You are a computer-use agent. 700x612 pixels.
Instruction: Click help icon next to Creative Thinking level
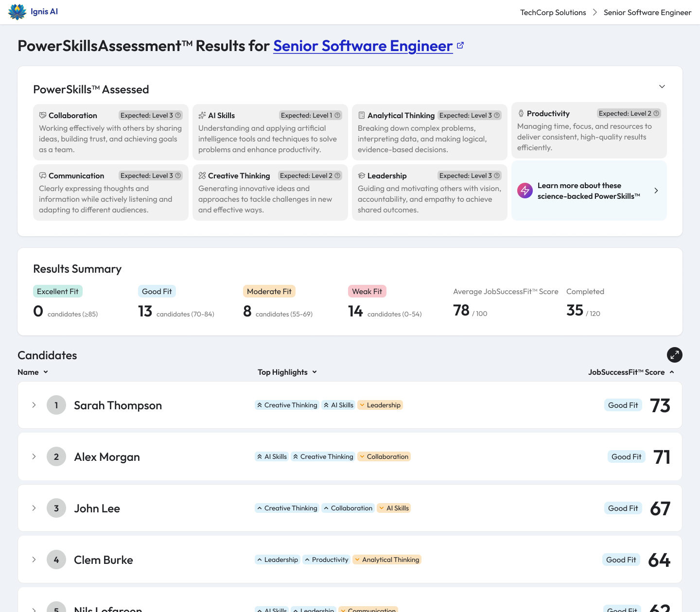coord(337,175)
